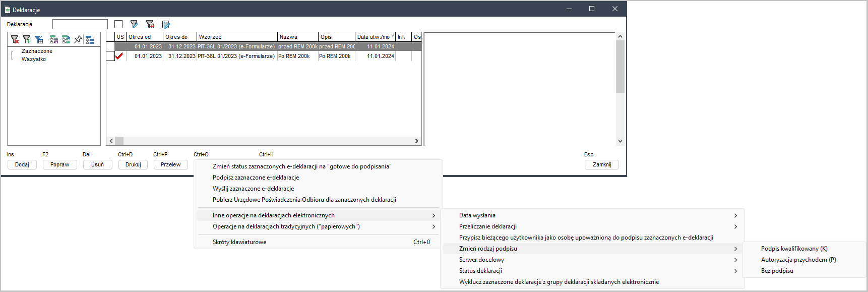
Task: Choose Podpisz zaznaczone e-deklaracje from menu
Action: [256, 178]
